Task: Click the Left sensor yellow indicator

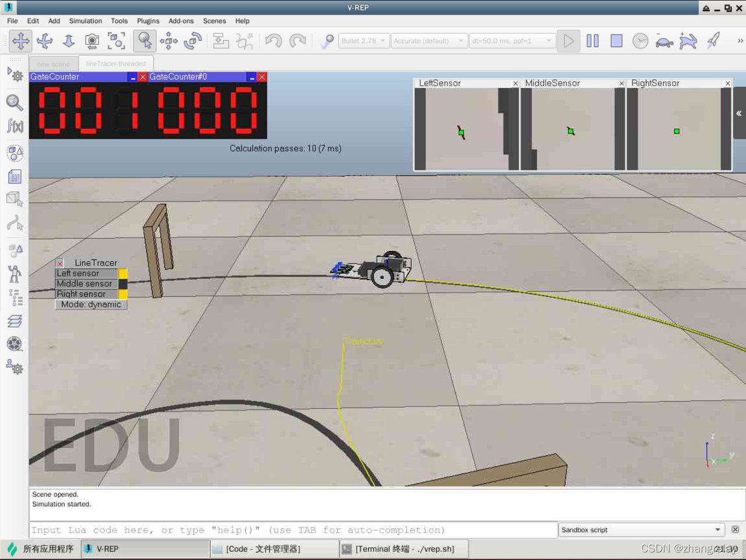Action: coord(123,274)
